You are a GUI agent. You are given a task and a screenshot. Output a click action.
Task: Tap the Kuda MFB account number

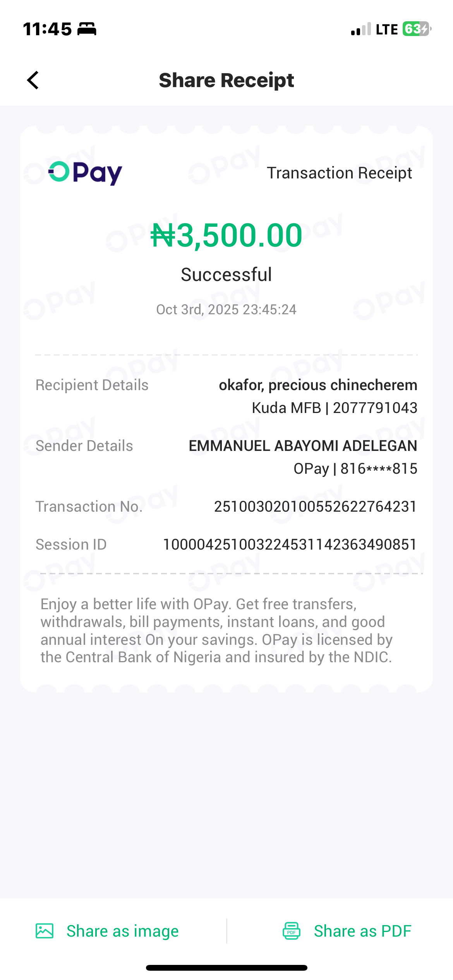pos(375,408)
